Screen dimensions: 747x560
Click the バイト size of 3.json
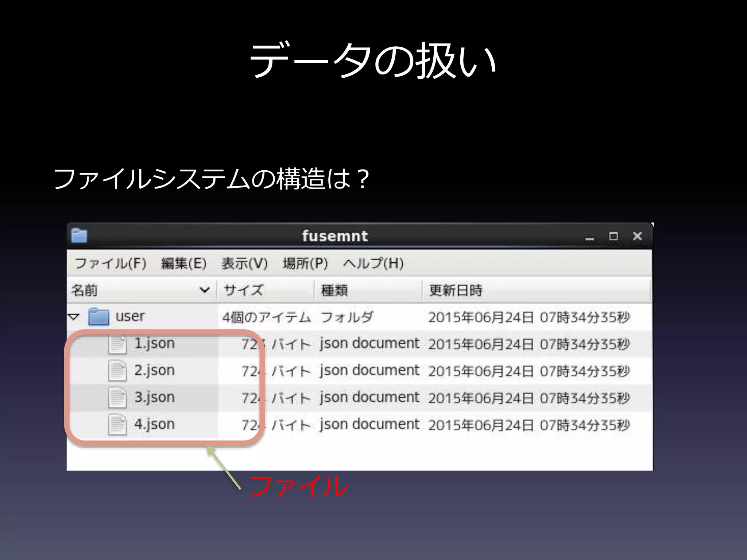click(276, 398)
